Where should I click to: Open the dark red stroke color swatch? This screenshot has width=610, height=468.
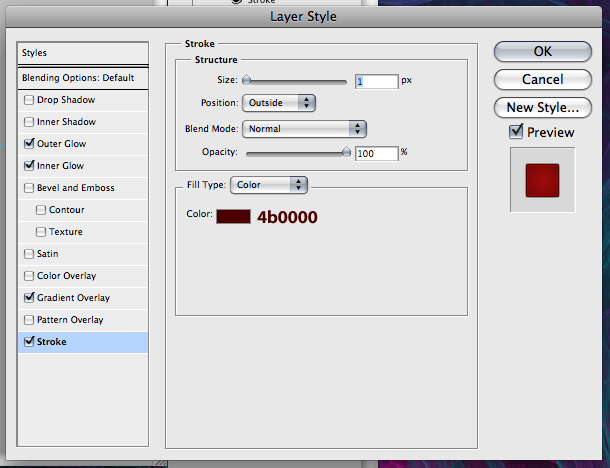point(233,216)
